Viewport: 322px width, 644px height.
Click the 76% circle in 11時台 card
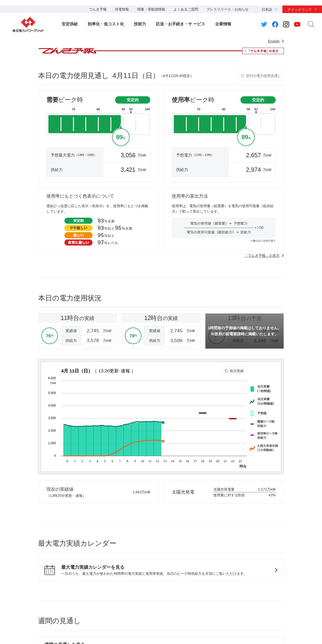pyautogui.click(x=50, y=336)
